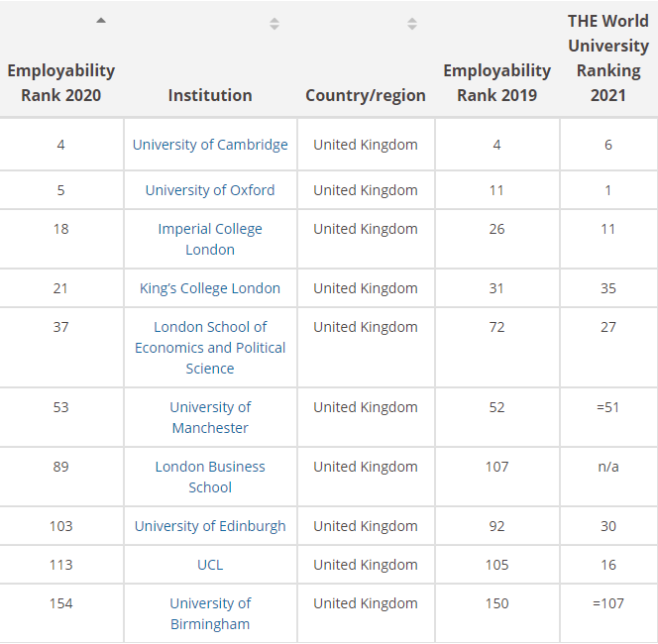Click UCL's 2019 rank '105'
The width and height of the screenshot is (658, 644).
tap(496, 565)
